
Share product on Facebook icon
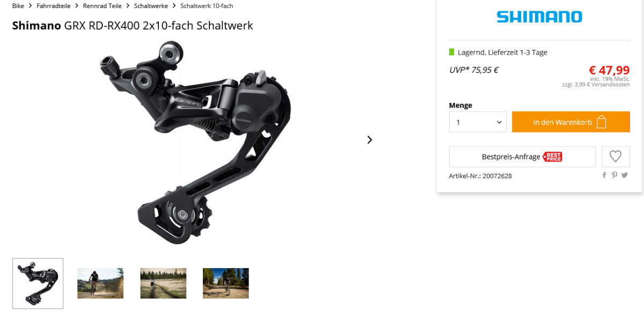coord(604,175)
